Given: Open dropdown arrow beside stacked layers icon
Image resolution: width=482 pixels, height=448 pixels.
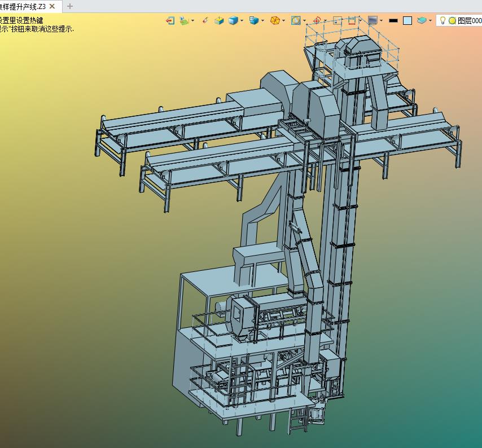Looking at the screenshot, I should coord(431,20).
